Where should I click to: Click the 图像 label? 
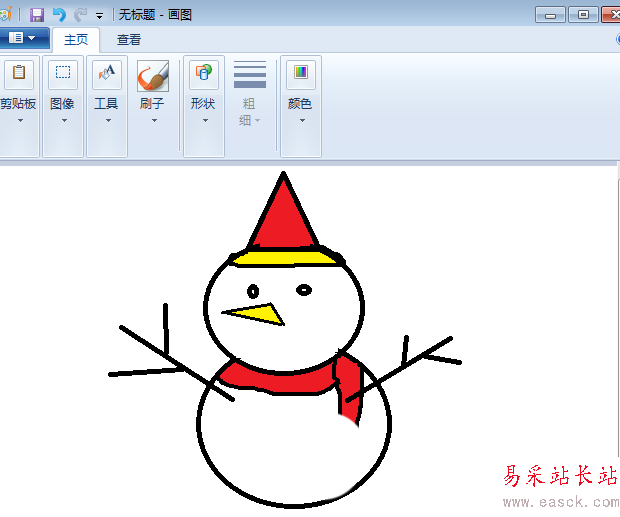coord(62,104)
